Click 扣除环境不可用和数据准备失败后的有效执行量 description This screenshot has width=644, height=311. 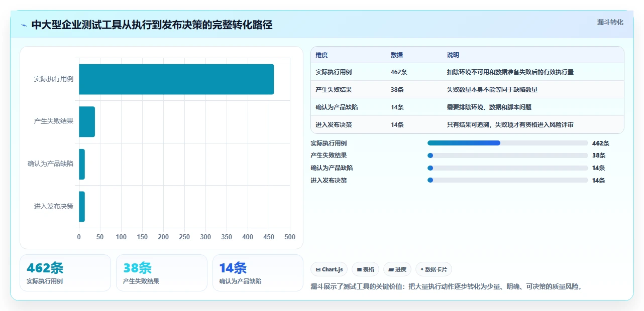pos(510,72)
